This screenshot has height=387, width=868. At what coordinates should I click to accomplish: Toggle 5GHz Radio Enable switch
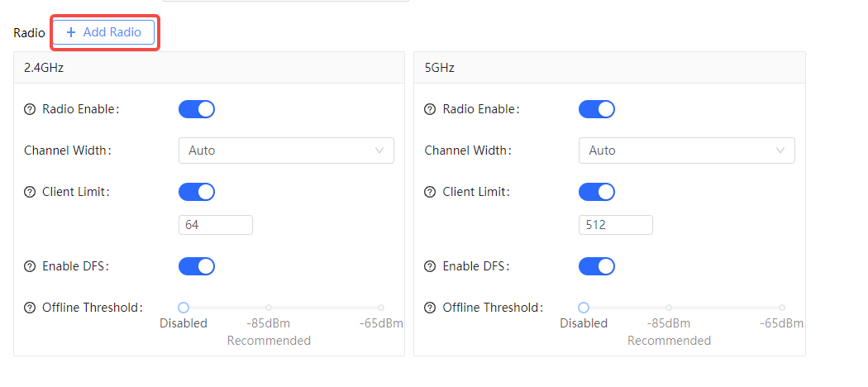pos(597,109)
